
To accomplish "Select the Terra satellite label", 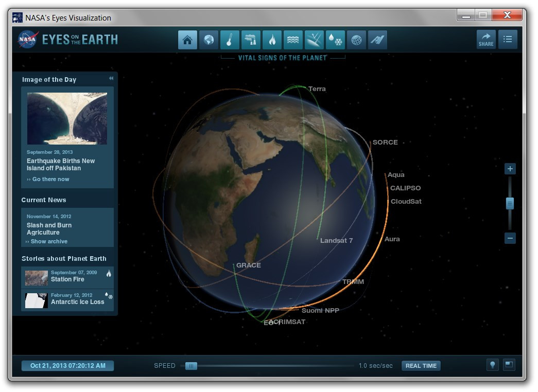I will click(317, 89).
